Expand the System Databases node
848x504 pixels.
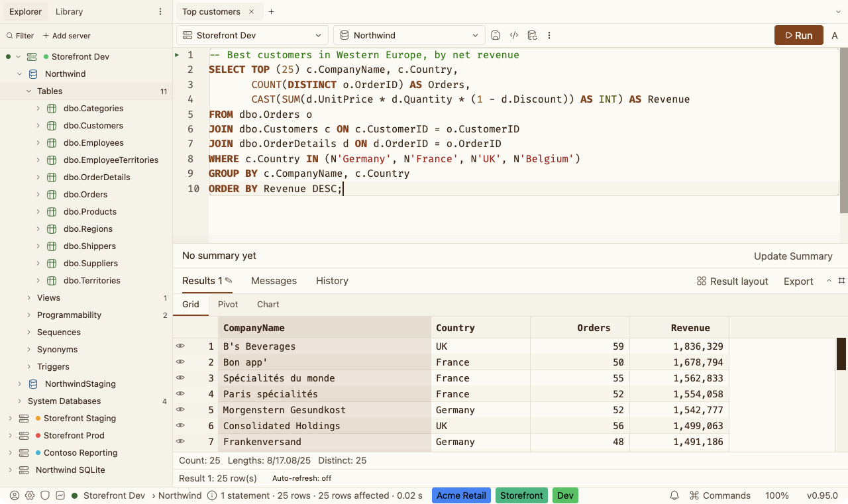coord(19,401)
